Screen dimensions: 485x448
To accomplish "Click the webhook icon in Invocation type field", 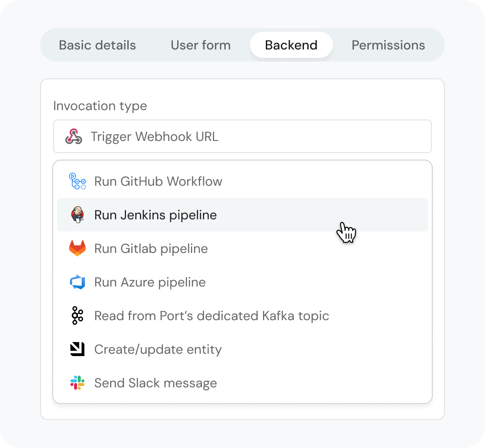I will click(73, 136).
